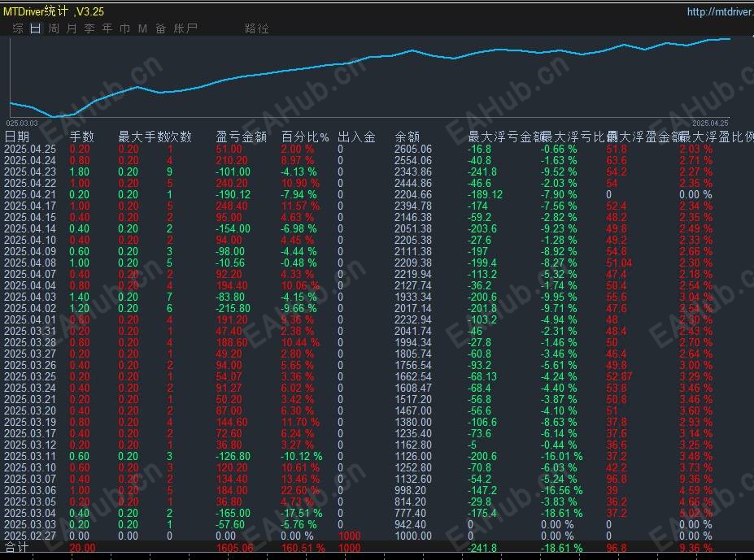
Task: Select the 日 (daily) statistics tab
Action: coord(36,28)
